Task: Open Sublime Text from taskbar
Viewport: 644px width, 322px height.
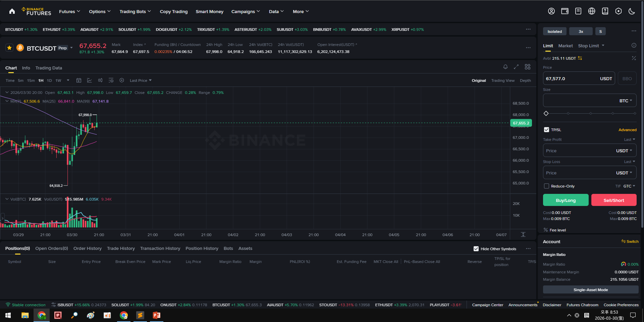Action: click(x=140, y=315)
